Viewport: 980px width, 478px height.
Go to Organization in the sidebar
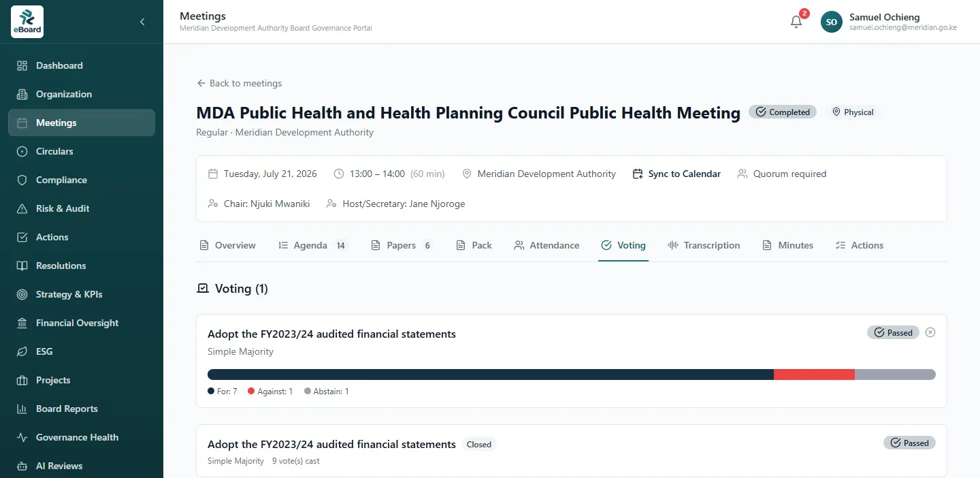click(82, 94)
